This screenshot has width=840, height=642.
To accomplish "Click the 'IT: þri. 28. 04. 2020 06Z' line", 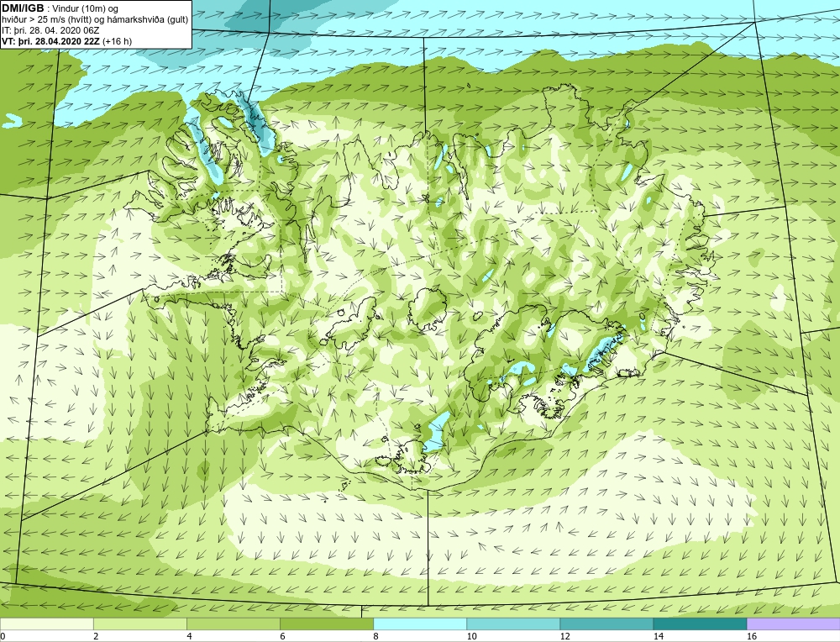I will coord(50,30).
